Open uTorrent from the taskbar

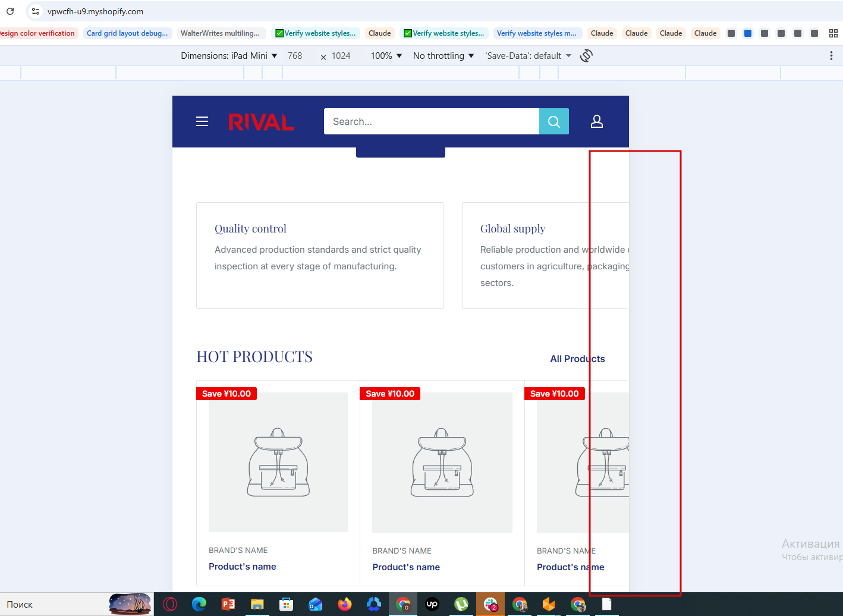[461, 604]
